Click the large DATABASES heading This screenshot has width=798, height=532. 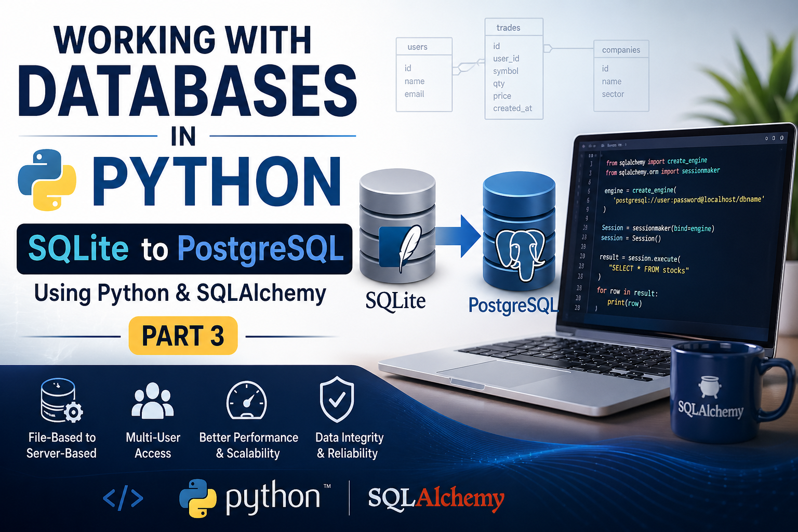coord(188,91)
